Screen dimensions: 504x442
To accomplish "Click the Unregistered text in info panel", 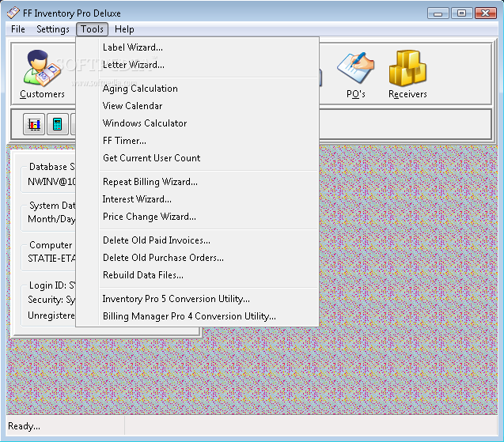I will 51,315.
